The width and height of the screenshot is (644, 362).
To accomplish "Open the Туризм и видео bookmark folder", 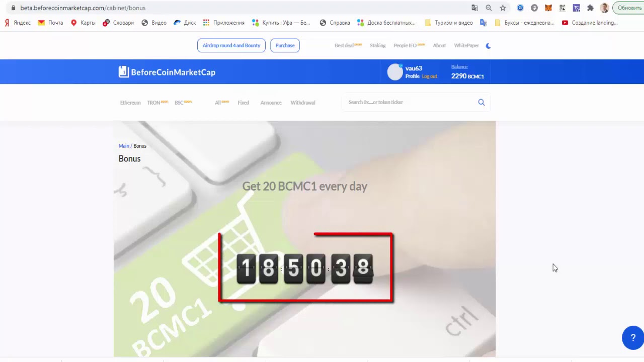I will [x=449, y=23].
